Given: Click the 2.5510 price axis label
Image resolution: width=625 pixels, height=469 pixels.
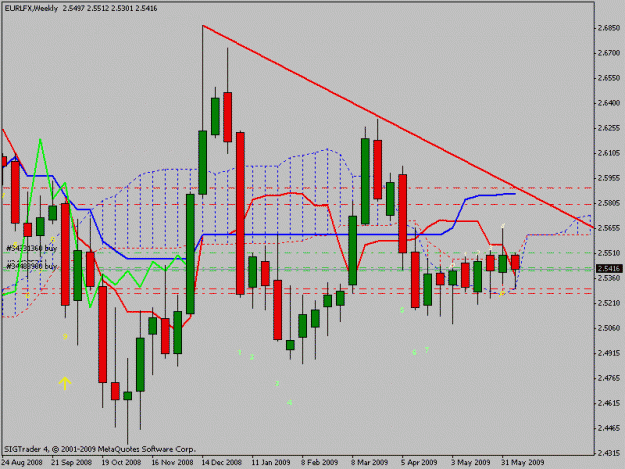Looking at the screenshot, I should 609,253.
